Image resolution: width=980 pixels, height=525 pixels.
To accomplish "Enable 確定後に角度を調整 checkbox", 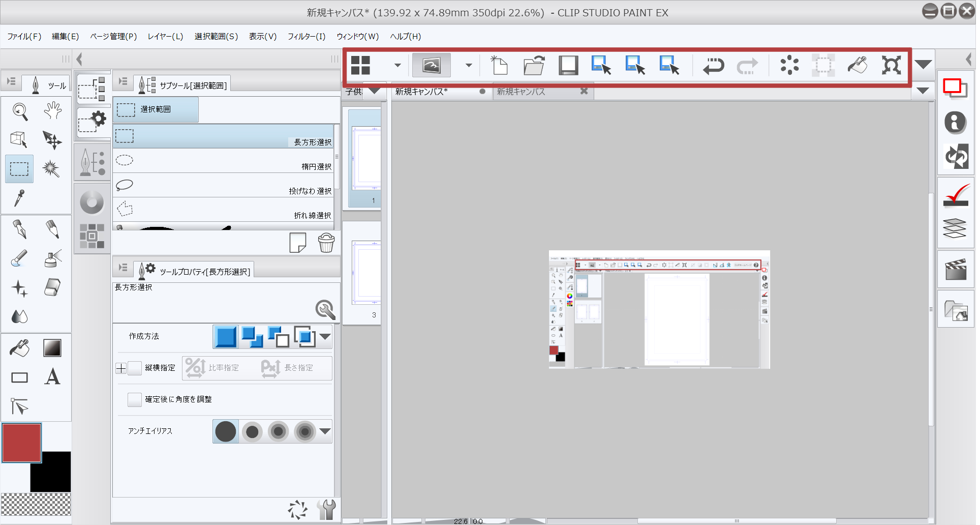I will point(135,399).
